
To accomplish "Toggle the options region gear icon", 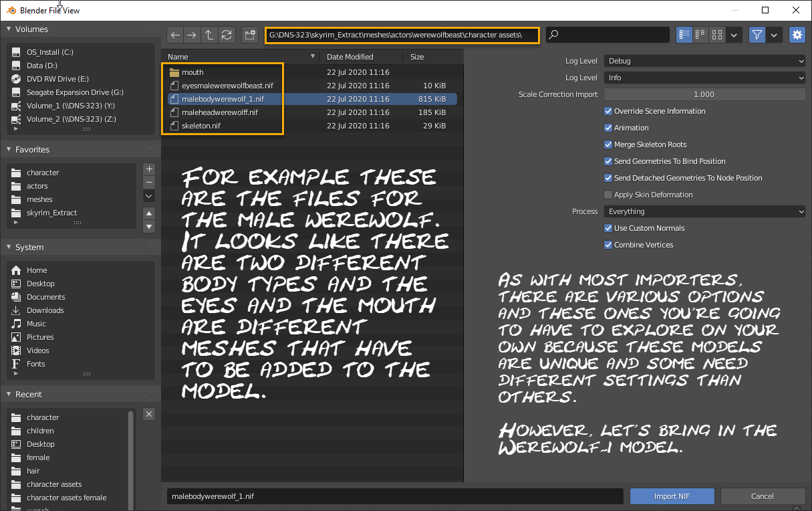I will click(797, 35).
